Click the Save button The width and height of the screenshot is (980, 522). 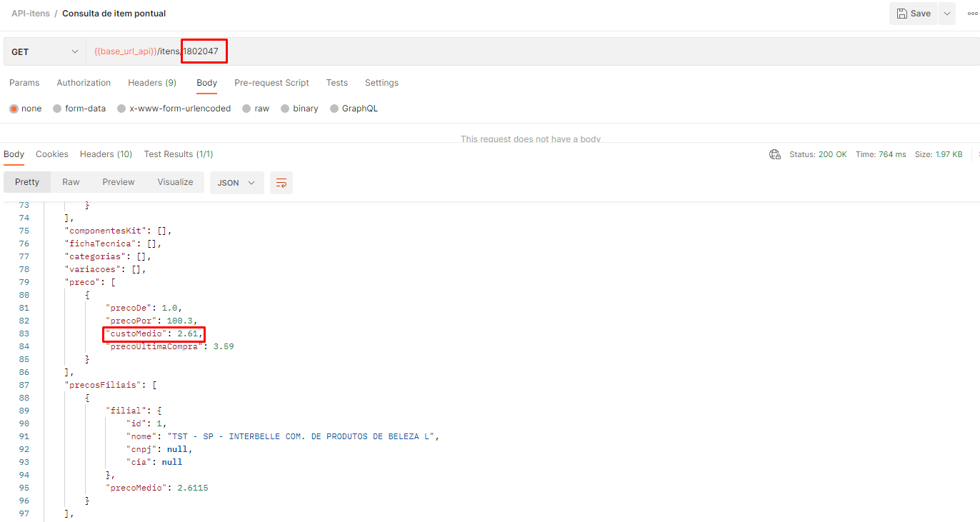[x=914, y=14]
